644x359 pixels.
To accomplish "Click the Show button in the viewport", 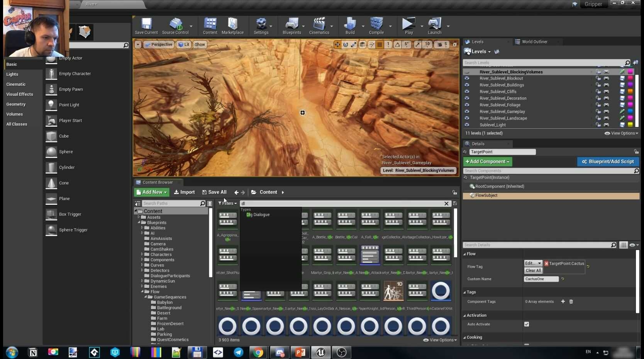I will [x=200, y=44].
